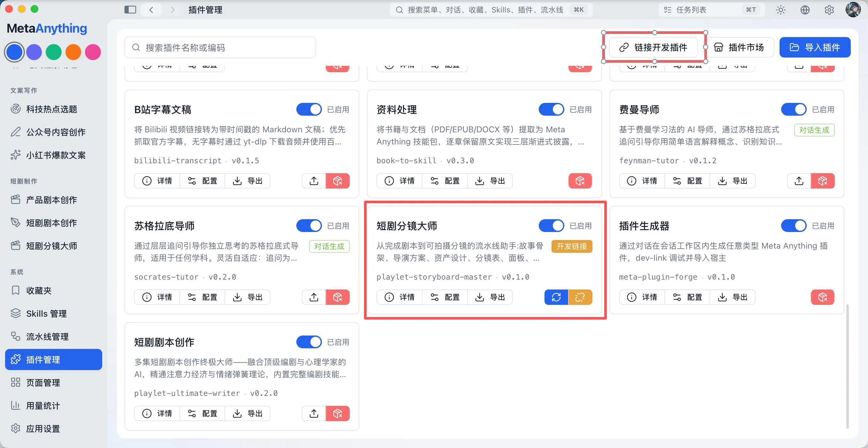Go back with the left chevron
This screenshot has height=448, width=868.
coord(151,10)
